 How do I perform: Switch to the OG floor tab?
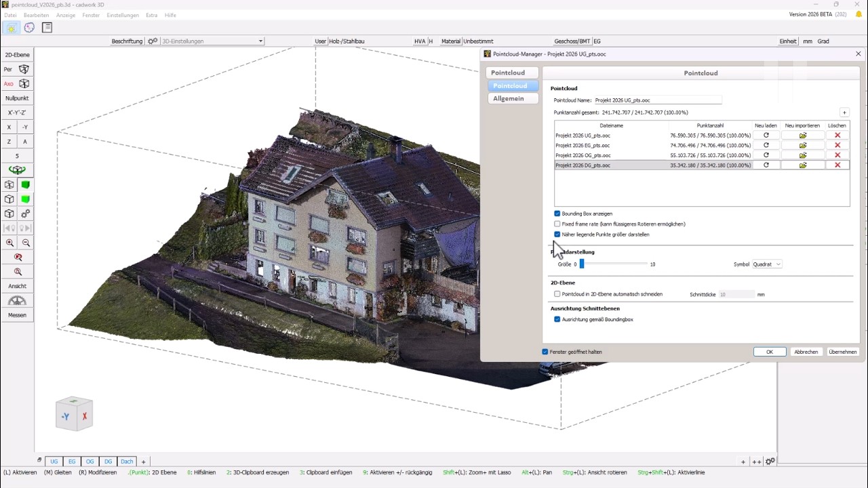coord(90,462)
